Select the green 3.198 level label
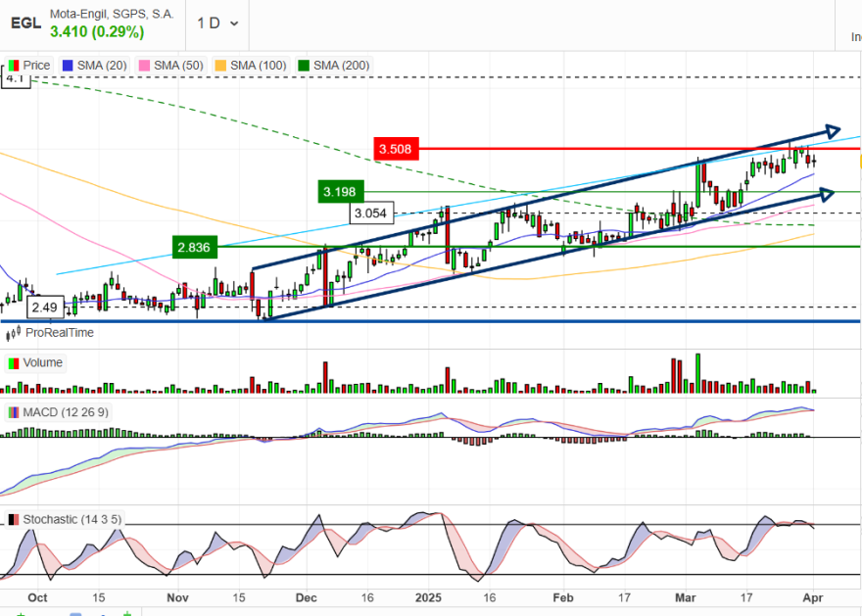The image size is (862, 616). point(341,192)
